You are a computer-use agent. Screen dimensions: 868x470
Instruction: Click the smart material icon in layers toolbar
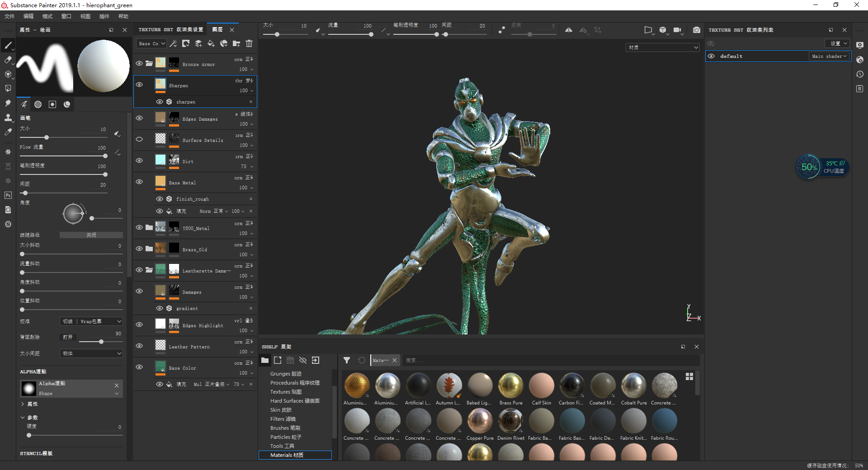pyautogui.click(x=224, y=43)
